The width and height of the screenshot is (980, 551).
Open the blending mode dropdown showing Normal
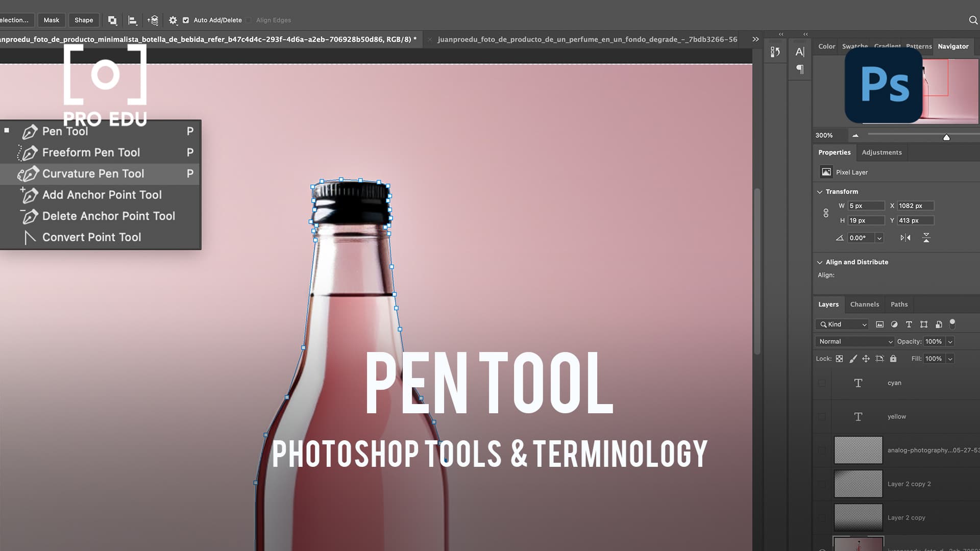(x=854, y=341)
